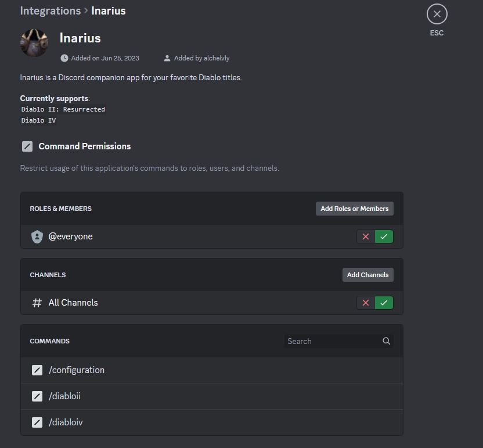Deny All Channels with the red X

tap(366, 303)
